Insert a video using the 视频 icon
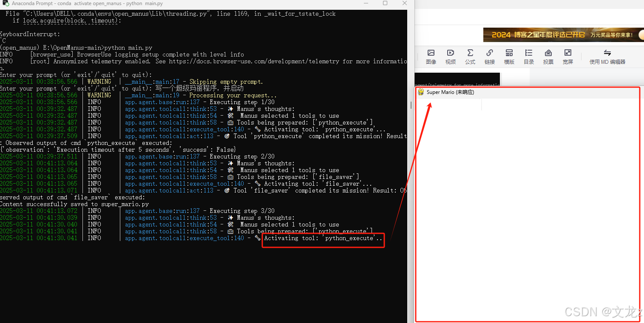644x323 pixels. click(x=451, y=56)
